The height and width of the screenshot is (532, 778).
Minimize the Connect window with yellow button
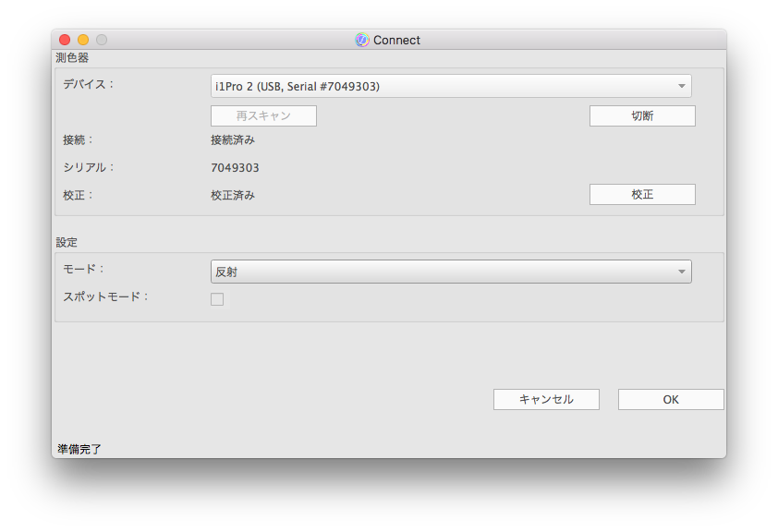(x=83, y=40)
